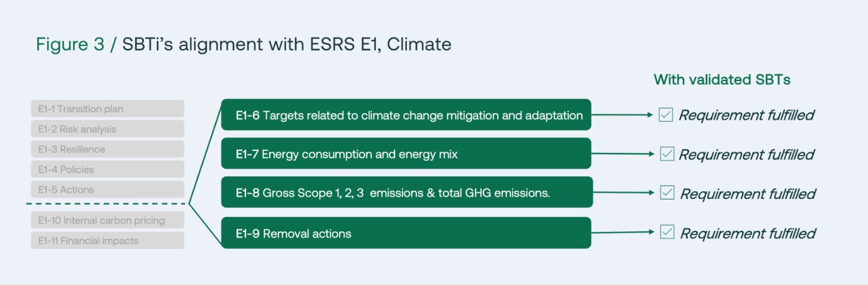This screenshot has width=868, height=285.
Task: Choose the E1-3 Resilience item
Action: (108, 149)
